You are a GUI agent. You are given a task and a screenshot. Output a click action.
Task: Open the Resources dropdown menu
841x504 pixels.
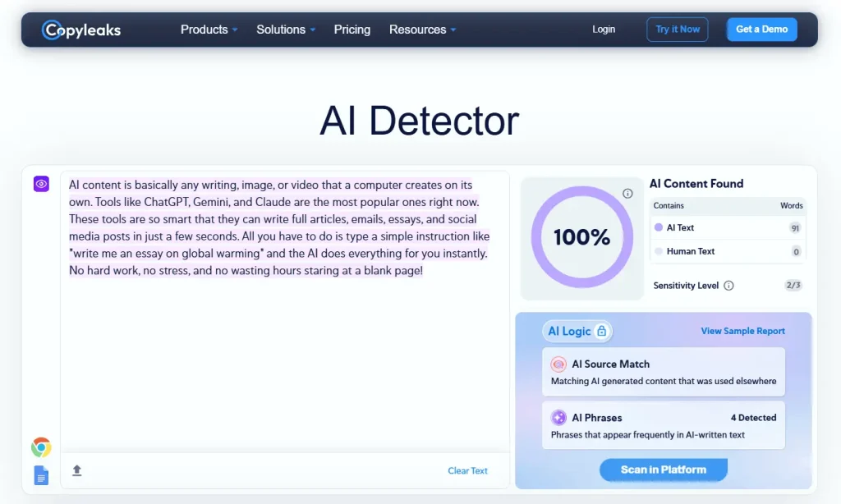point(422,30)
